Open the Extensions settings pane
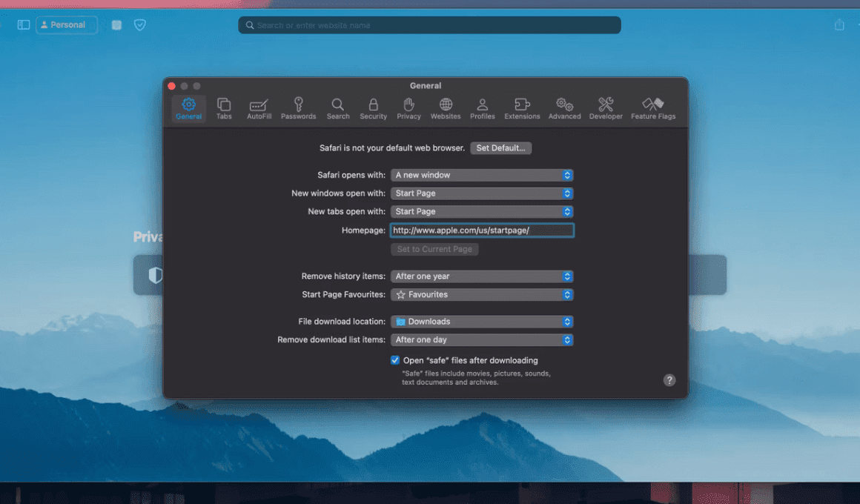This screenshot has width=860, height=504. coord(522,109)
